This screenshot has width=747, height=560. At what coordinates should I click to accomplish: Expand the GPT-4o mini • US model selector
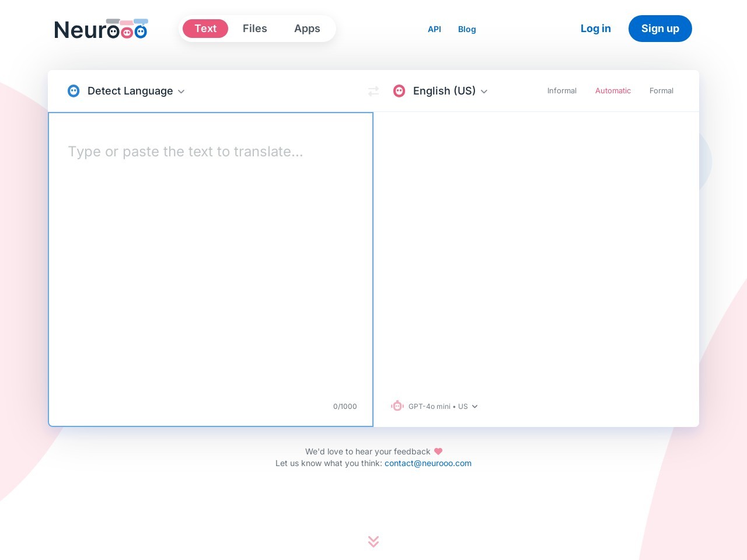(x=443, y=407)
